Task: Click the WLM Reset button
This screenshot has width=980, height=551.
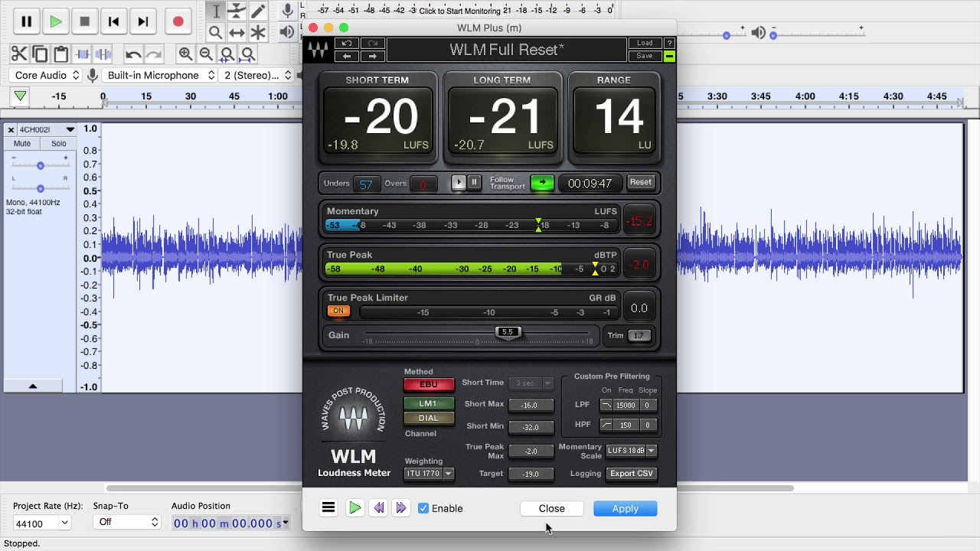Action: coord(641,183)
